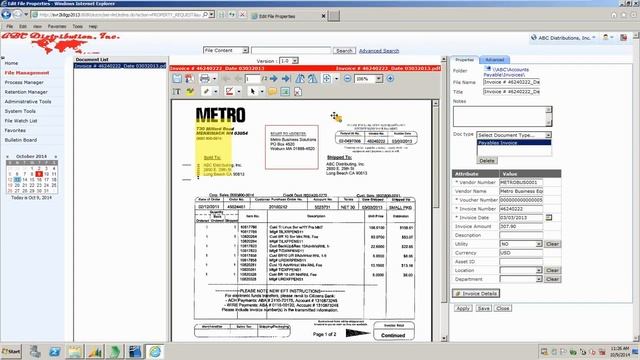The image size is (640, 360).
Task: Open the Tools menu in browser
Action: click(x=78, y=26)
